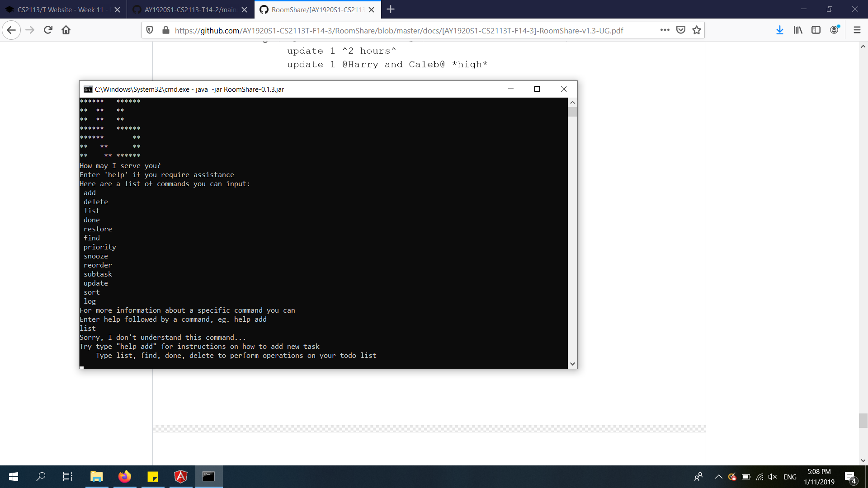Show hidden system tray icons chevron
This screenshot has width=868, height=488.
(x=718, y=477)
